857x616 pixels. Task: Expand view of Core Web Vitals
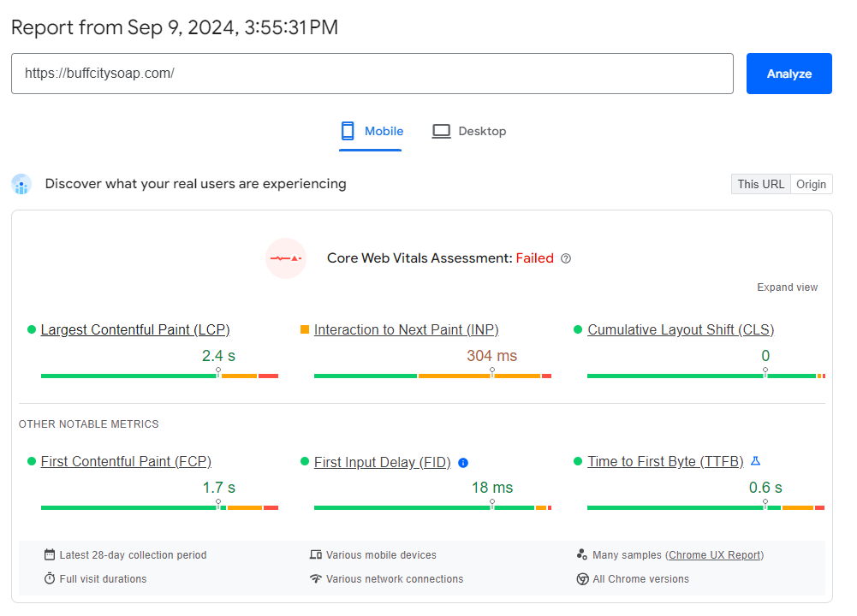pos(787,287)
